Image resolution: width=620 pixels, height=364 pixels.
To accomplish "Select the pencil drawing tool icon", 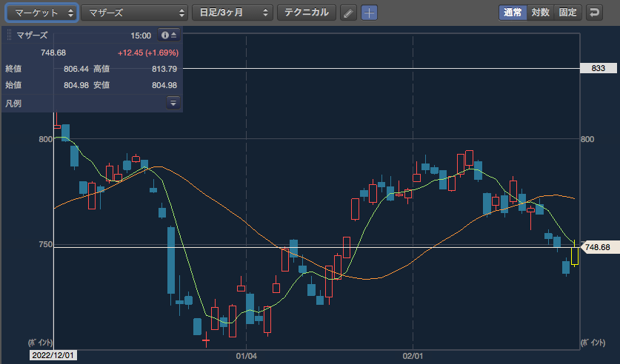I will click(348, 13).
